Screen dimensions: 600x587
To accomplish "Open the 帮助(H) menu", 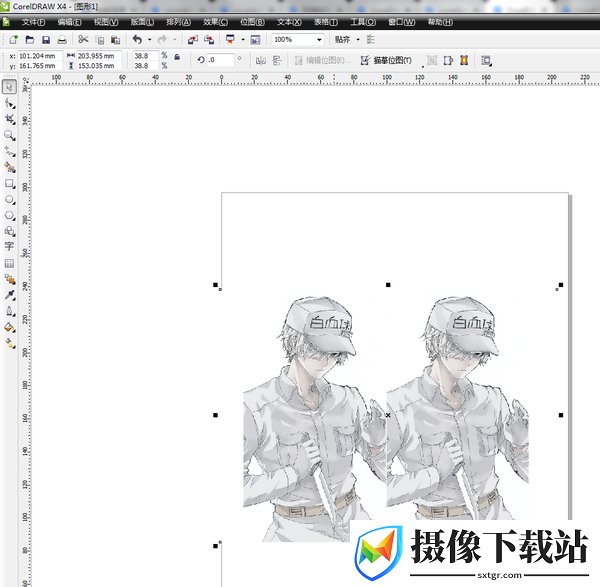I will (440, 22).
